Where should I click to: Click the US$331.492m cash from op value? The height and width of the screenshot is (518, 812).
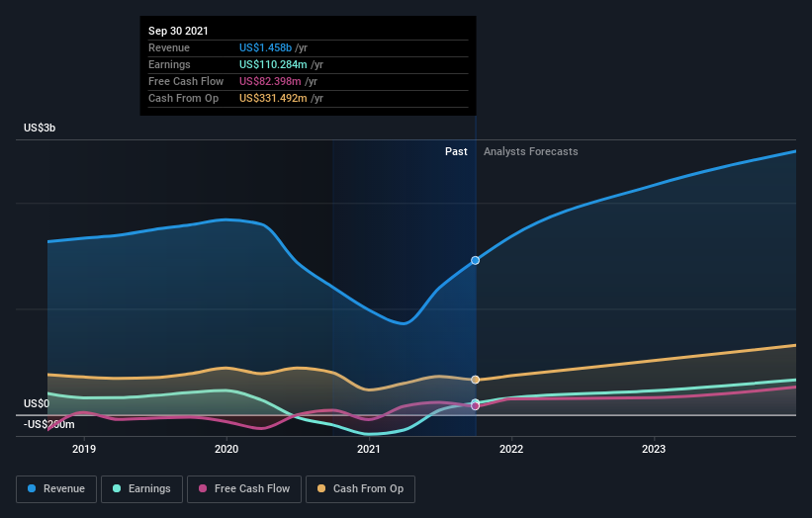[273, 98]
